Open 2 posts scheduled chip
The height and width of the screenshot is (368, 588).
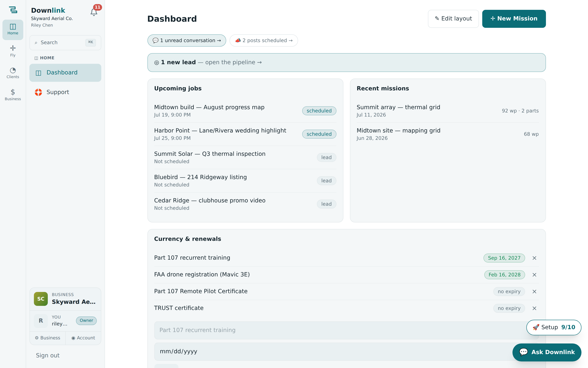(264, 40)
